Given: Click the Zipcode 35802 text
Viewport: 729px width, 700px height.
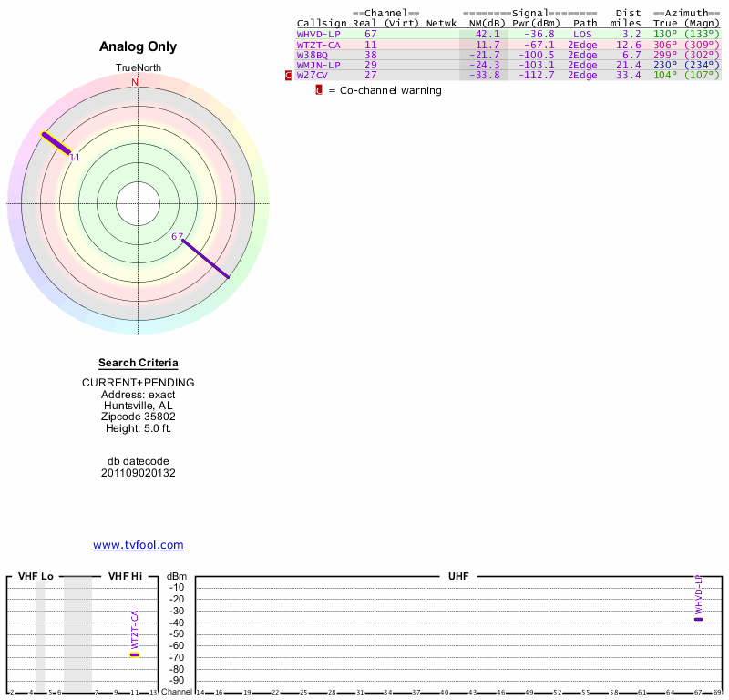Looking at the screenshot, I should coord(139,417).
